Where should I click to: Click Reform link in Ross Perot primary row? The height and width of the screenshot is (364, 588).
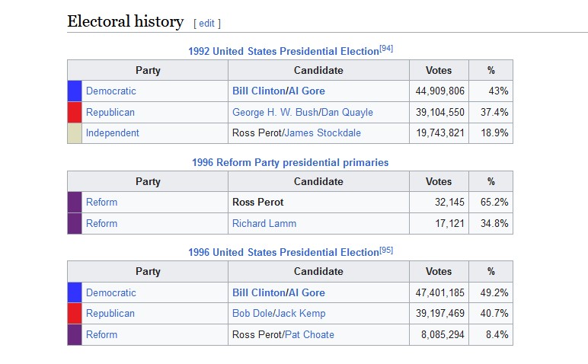point(101,203)
